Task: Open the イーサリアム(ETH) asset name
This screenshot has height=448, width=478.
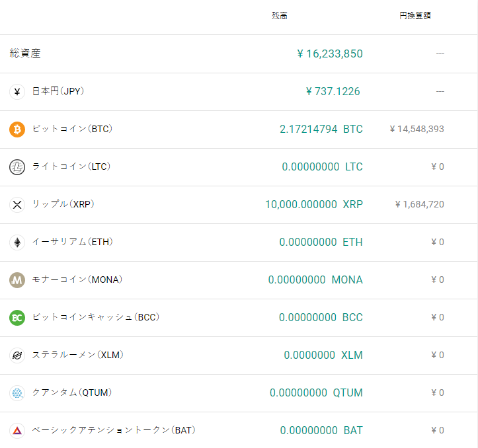Action: [72, 242]
